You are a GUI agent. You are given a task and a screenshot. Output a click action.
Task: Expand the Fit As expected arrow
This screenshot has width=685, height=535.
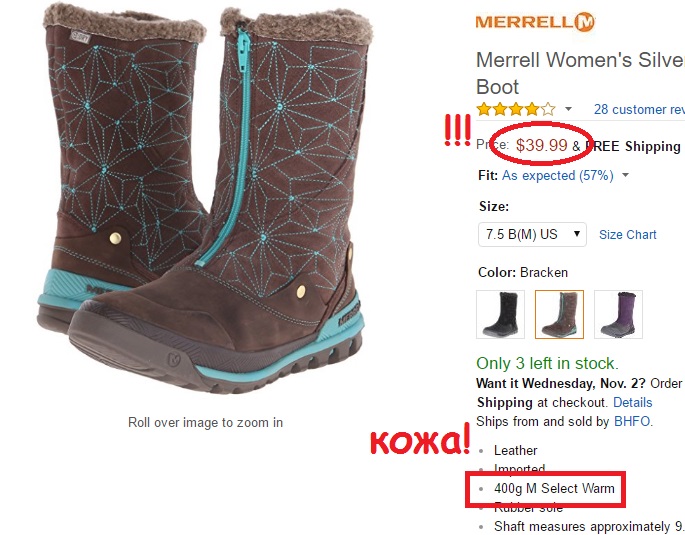[x=626, y=175]
